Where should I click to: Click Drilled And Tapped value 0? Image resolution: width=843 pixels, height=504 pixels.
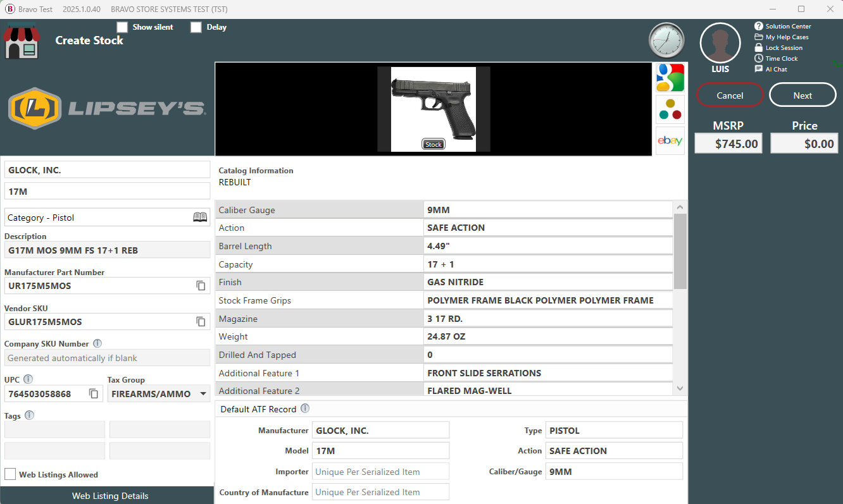click(548, 355)
